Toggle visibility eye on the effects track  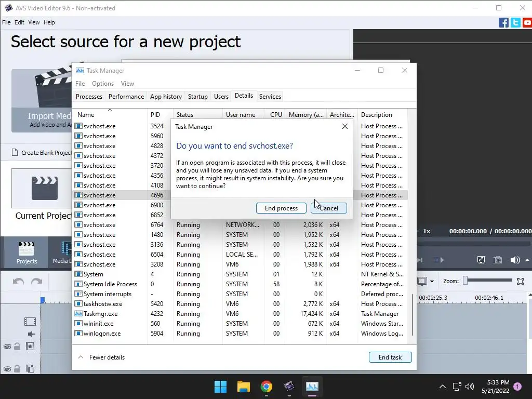7,347
